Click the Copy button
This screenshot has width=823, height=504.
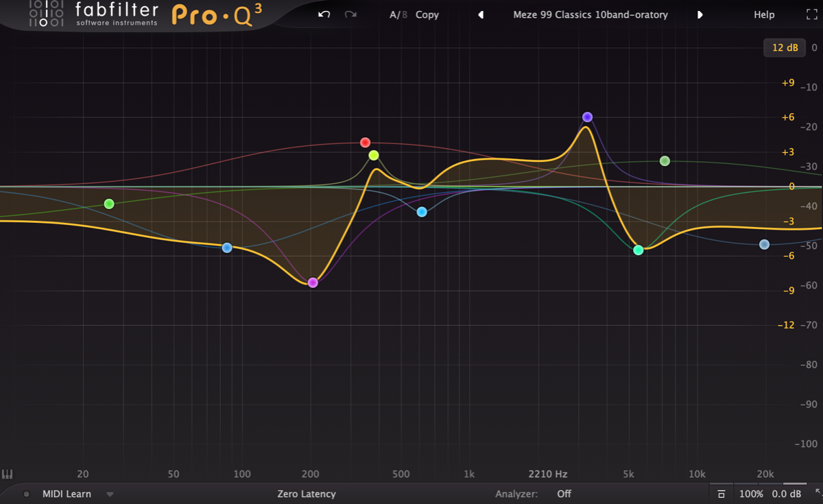pos(427,14)
